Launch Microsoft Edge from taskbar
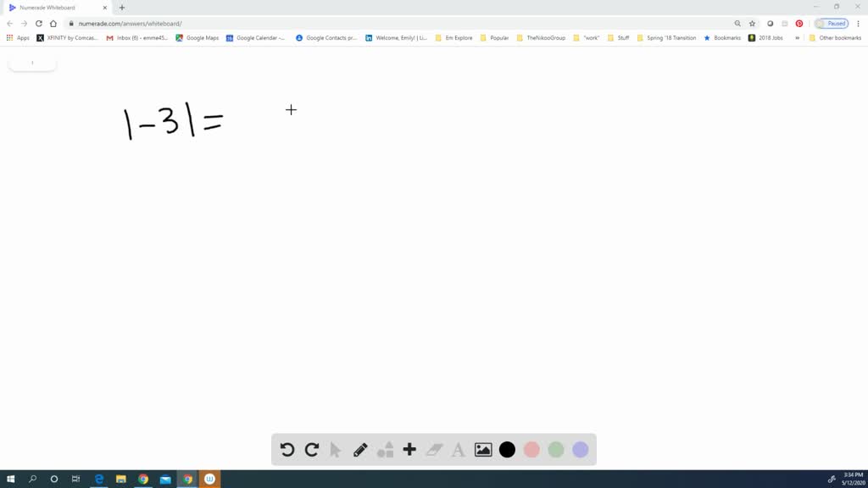 [99, 480]
